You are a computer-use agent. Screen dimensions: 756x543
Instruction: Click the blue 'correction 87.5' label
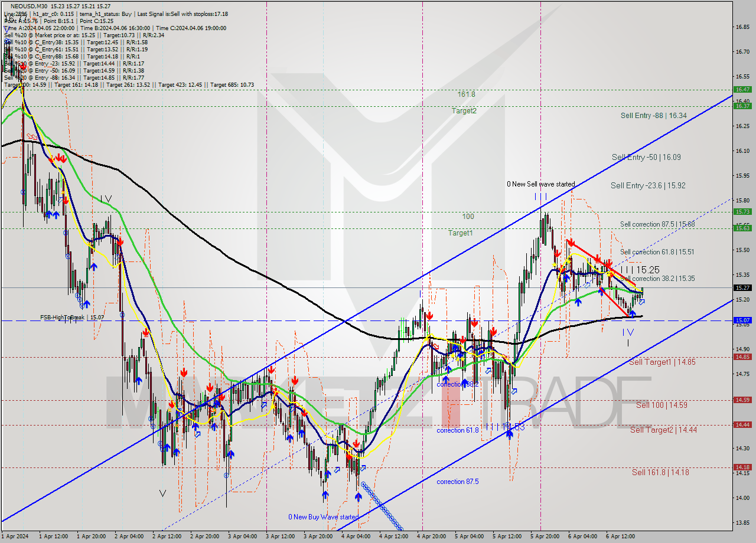[458, 482]
